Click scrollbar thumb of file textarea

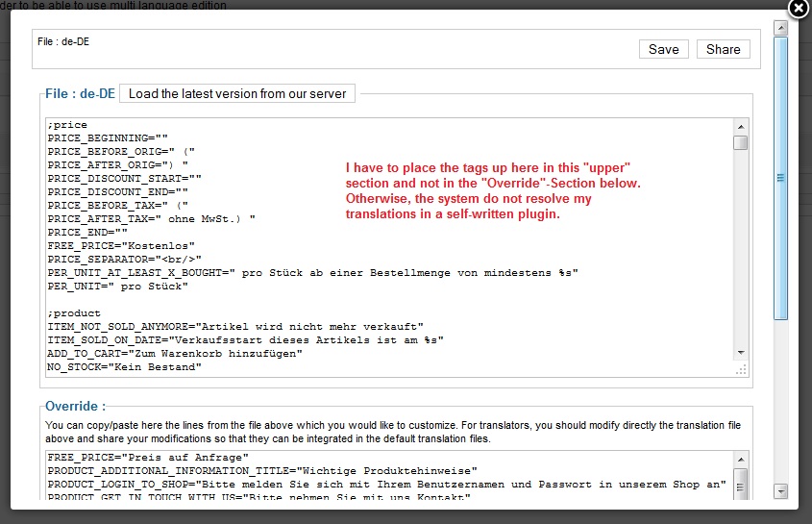[740, 143]
